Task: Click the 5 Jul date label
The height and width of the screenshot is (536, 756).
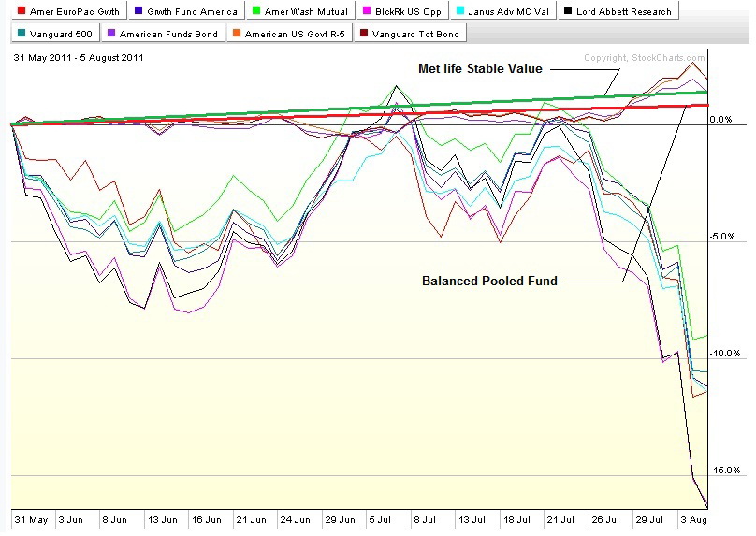Action: 380,520
